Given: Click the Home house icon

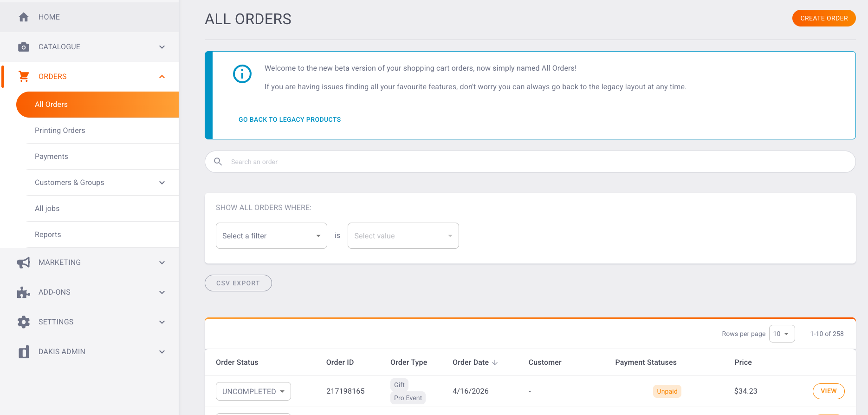Looking at the screenshot, I should point(24,17).
